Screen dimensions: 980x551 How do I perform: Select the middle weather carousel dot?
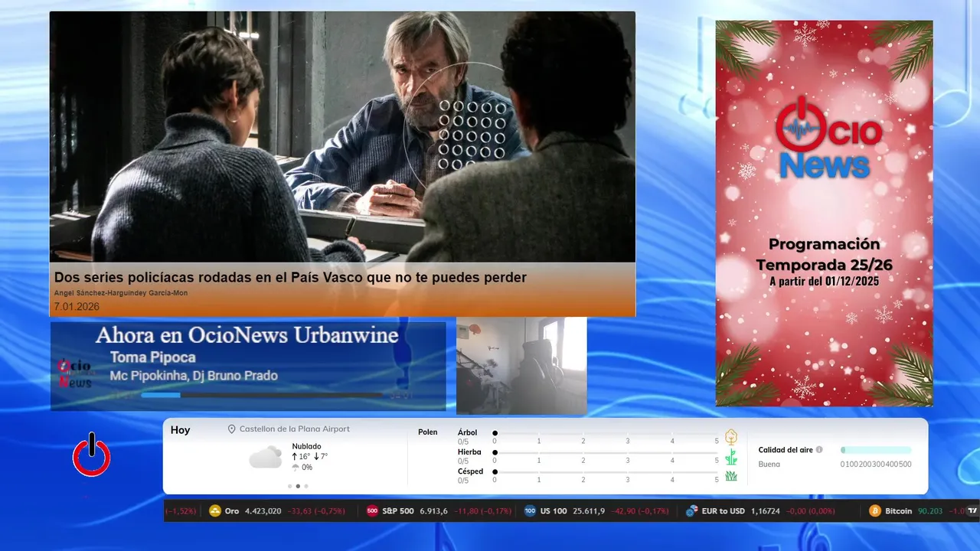298,486
